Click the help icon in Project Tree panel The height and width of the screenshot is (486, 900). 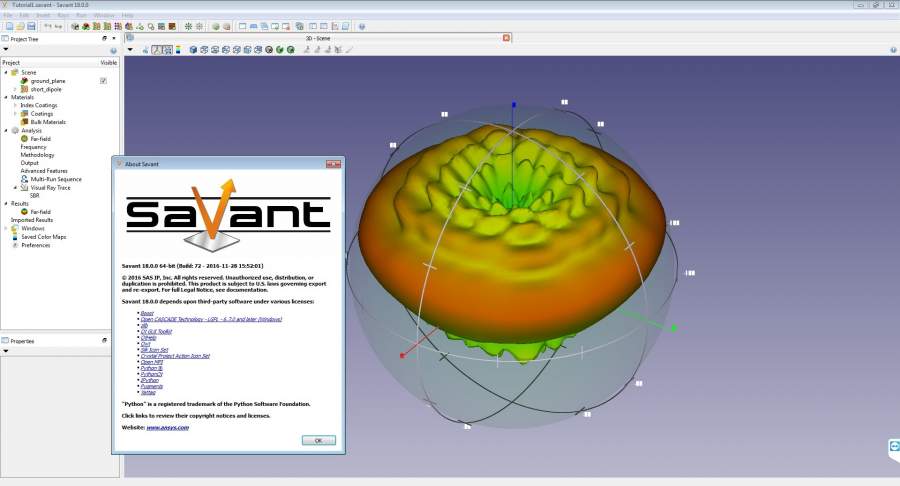(113, 50)
